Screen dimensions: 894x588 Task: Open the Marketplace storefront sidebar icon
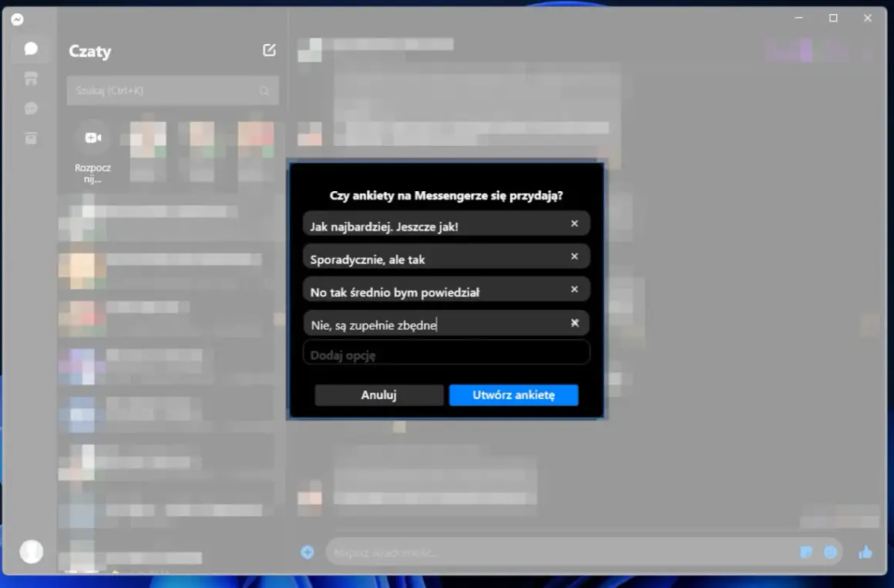[x=31, y=79]
